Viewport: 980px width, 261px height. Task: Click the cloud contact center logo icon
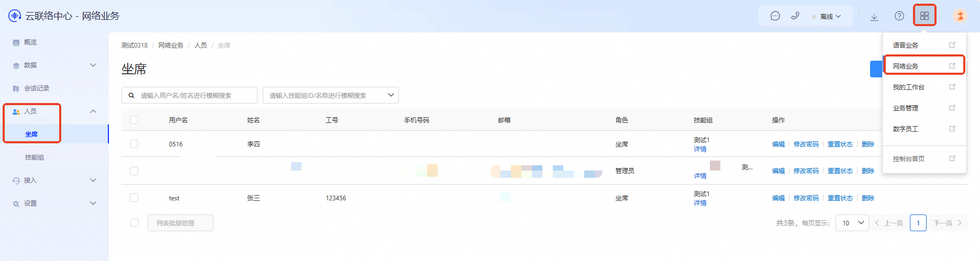tap(14, 16)
